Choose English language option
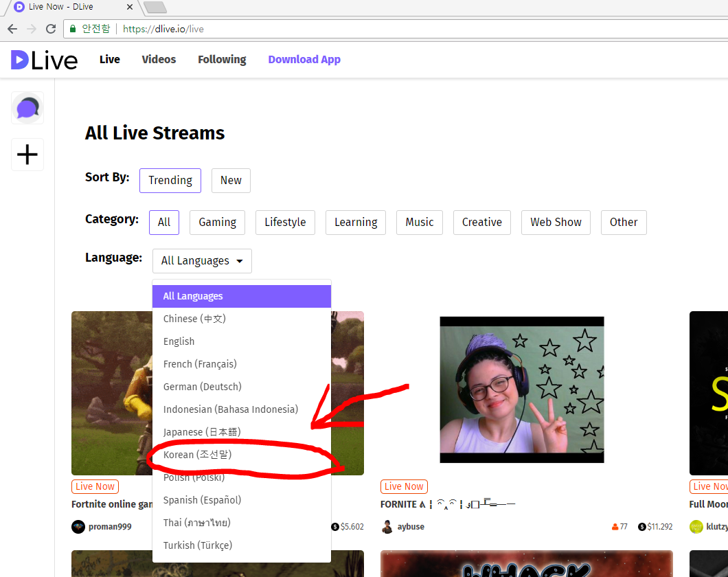The image size is (728, 577). point(242,341)
